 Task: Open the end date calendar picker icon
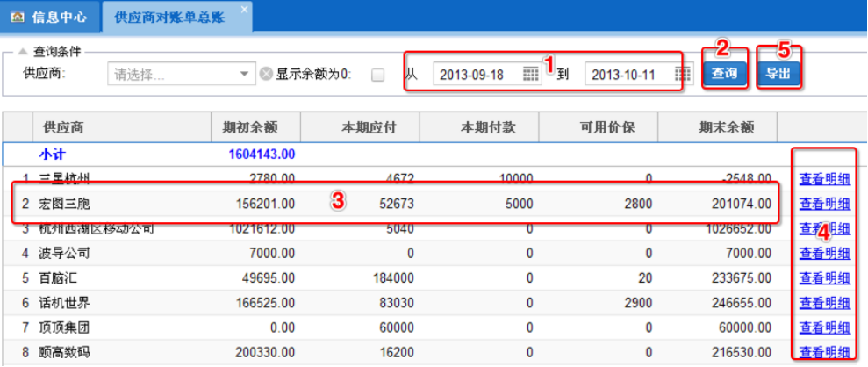coord(683,75)
